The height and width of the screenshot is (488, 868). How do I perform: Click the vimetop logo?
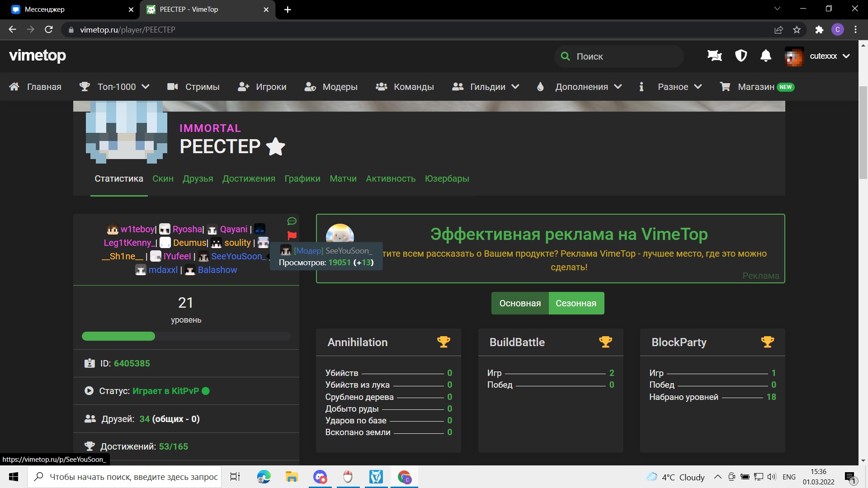(38, 56)
